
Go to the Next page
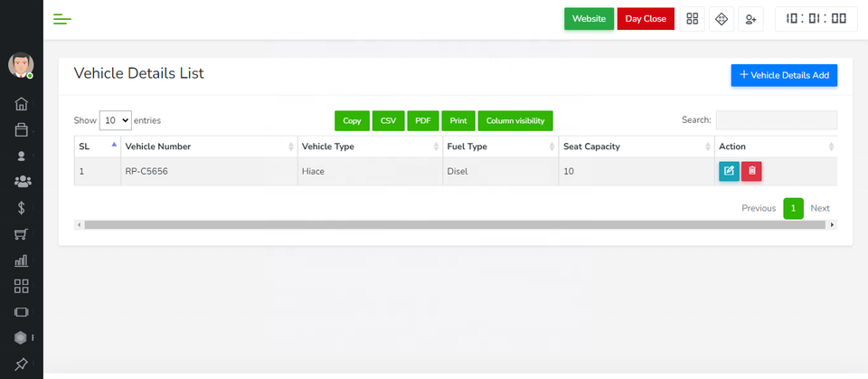point(820,208)
